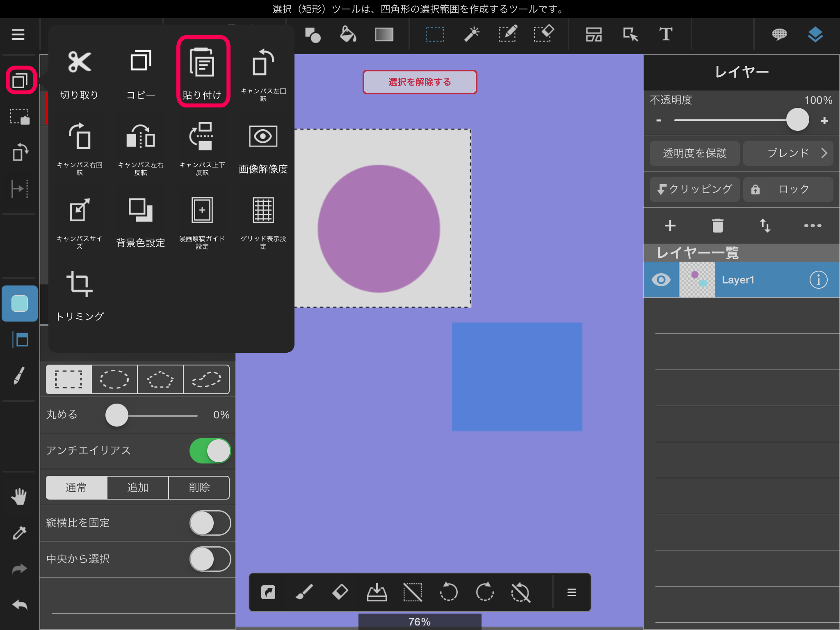Choose lasso selection shape

click(x=206, y=379)
